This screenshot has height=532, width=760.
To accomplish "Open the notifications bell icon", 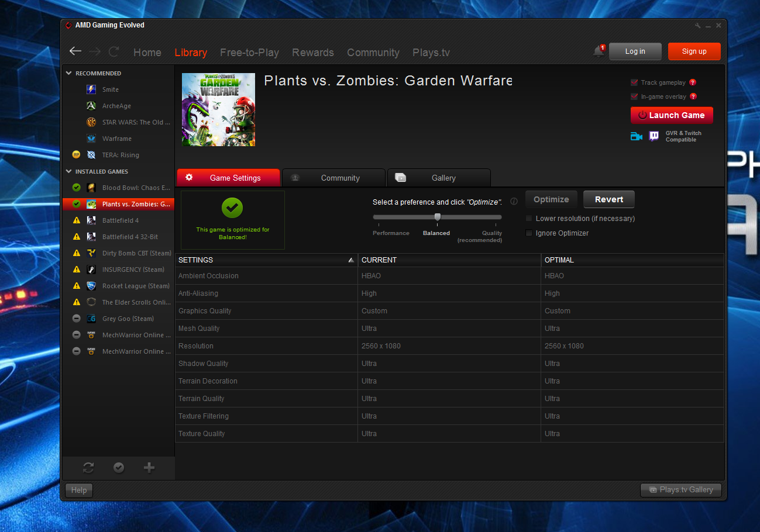I will (599, 51).
